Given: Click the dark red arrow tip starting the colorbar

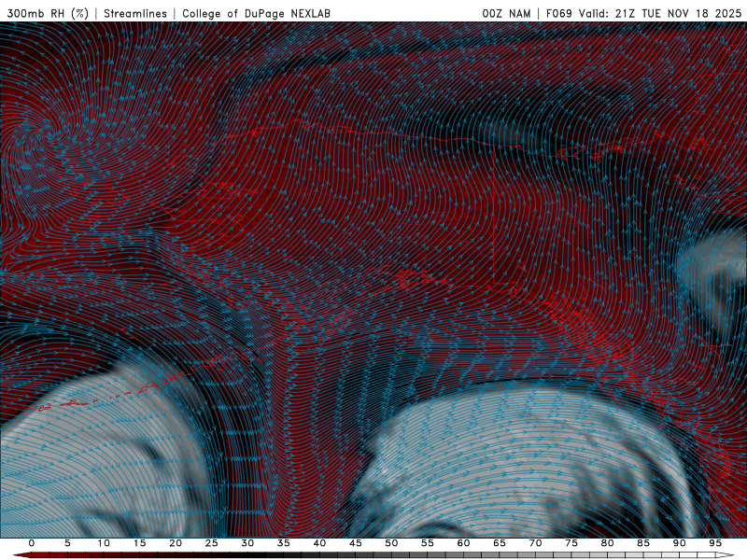Looking at the screenshot, I should pyautogui.click(x=21, y=555).
